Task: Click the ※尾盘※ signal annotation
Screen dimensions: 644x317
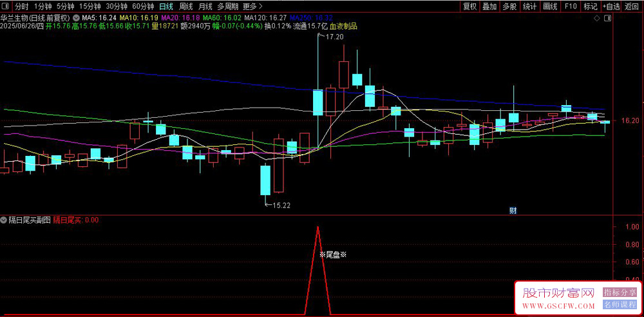Action: pyautogui.click(x=333, y=255)
